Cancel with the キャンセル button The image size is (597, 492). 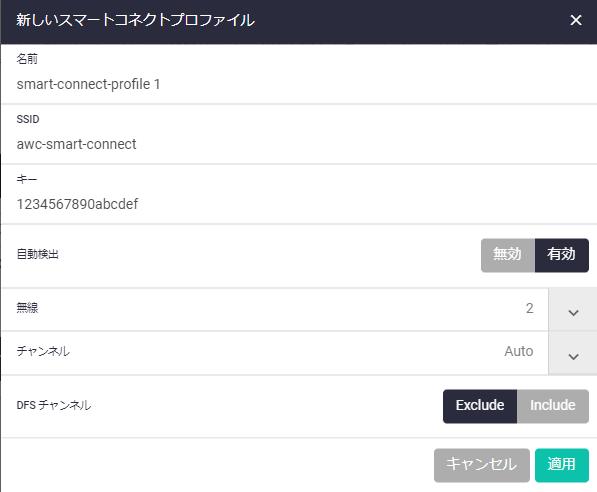(x=482, y=465)
